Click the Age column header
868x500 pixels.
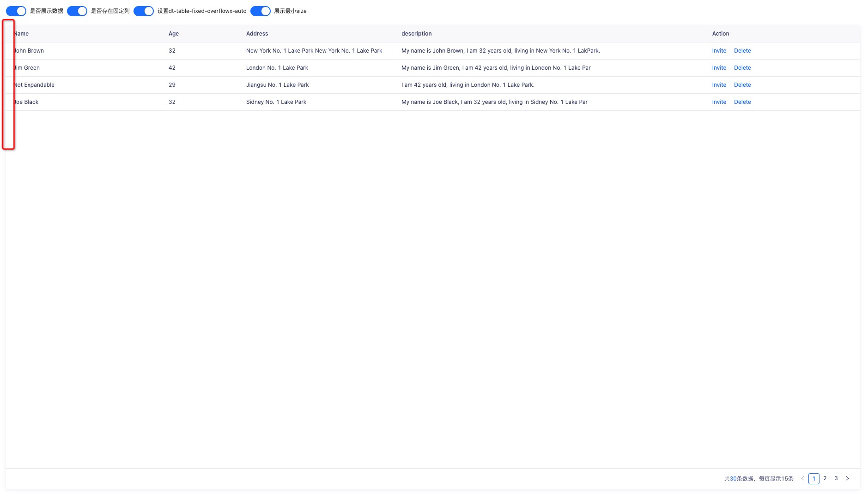coord(174,33)
